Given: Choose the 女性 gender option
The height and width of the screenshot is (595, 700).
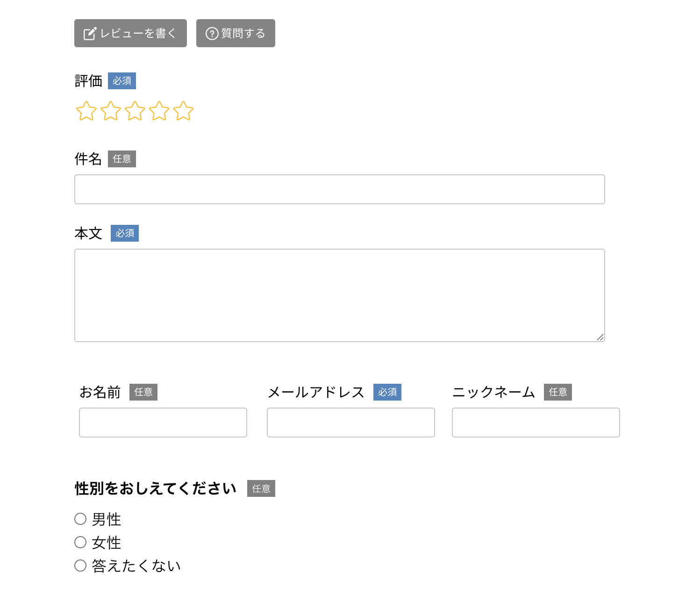Looking at the screenshot, I should [81, 542].
